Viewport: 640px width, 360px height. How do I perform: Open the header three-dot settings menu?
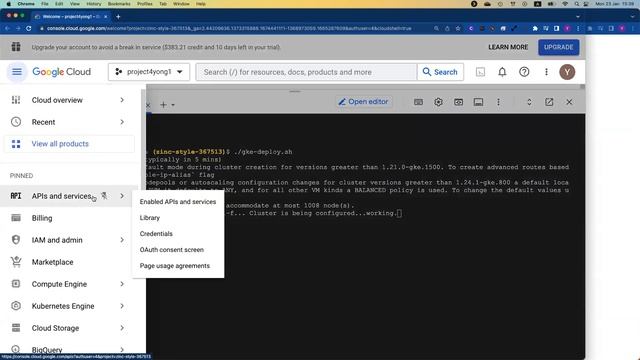pyautogui.click(x=546, y=72)
